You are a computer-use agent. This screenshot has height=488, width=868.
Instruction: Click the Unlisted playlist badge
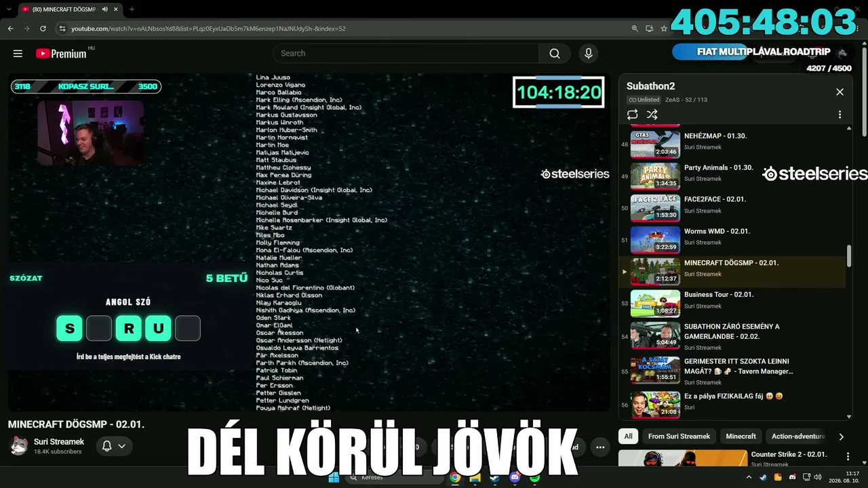(644, 100)
